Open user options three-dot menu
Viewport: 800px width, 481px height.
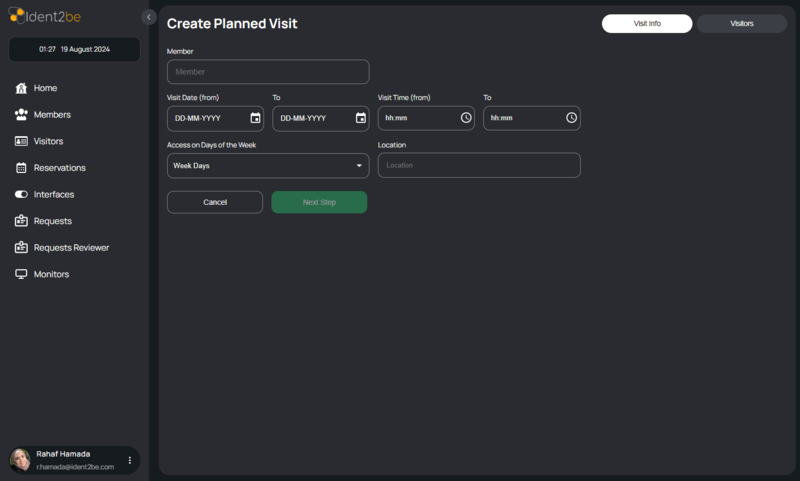pos(129,460)
